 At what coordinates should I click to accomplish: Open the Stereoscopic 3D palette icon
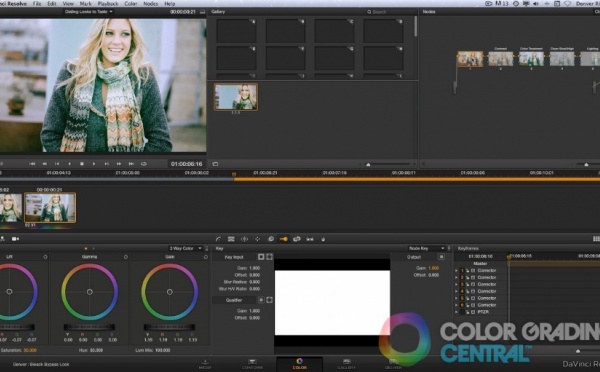click(x=310, y=239)
